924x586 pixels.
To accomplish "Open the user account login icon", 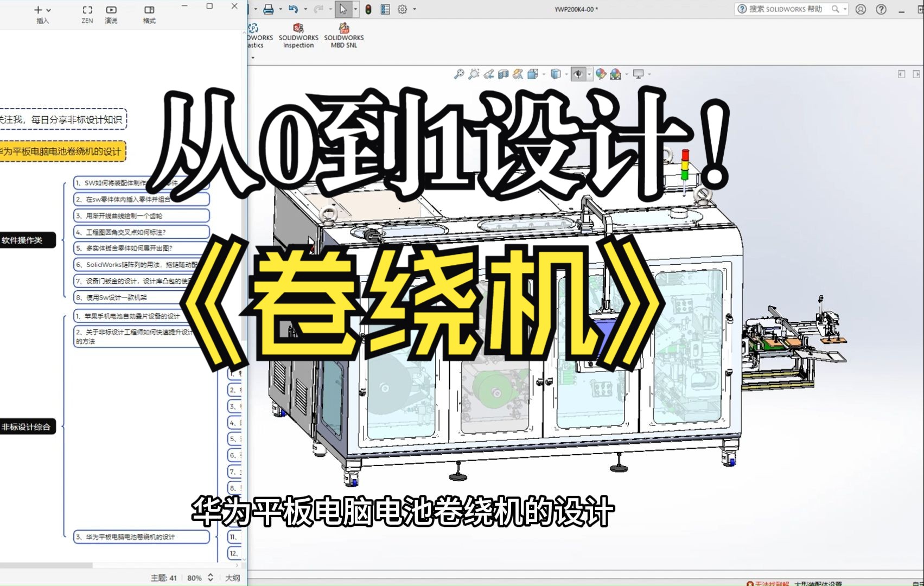I will [861, 9].
